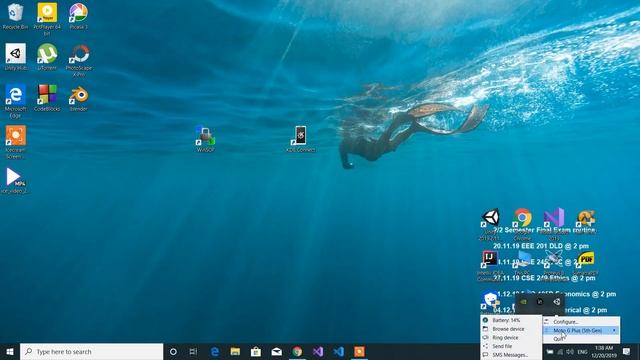Select the Icecream Screen Recorder desktop shortcut
The width and height of the screenshot is (640, 360).
pyautogui.click(x=16, y=142)
